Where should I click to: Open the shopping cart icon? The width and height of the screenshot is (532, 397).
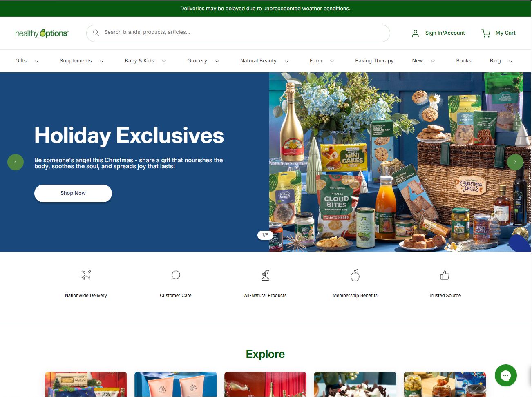(486, 33)
